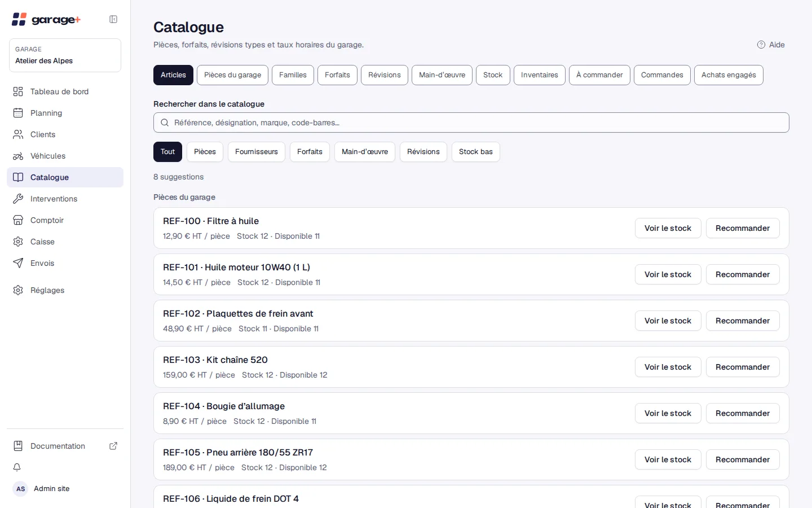This screenshot has width=812, height=508.
Task: Click the Catalogue book icon
Action: pos(18,177)
